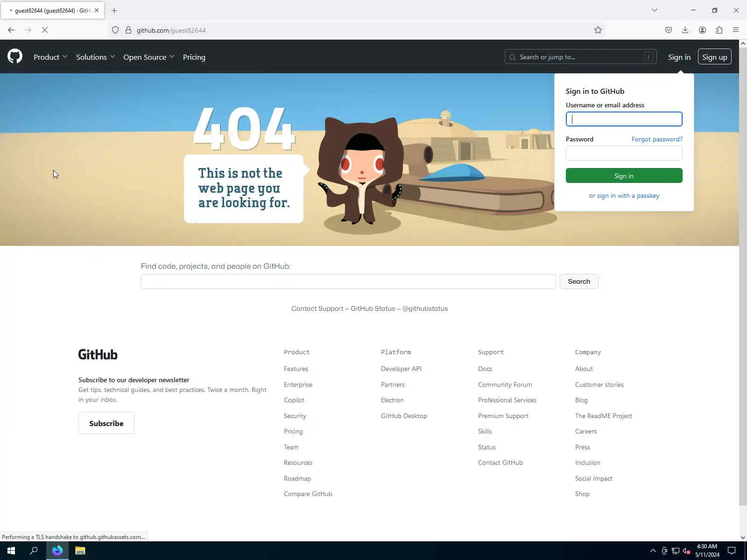Open the Security footer link
This screenshot has height=560, width=747.
click(x=295, y=416)
